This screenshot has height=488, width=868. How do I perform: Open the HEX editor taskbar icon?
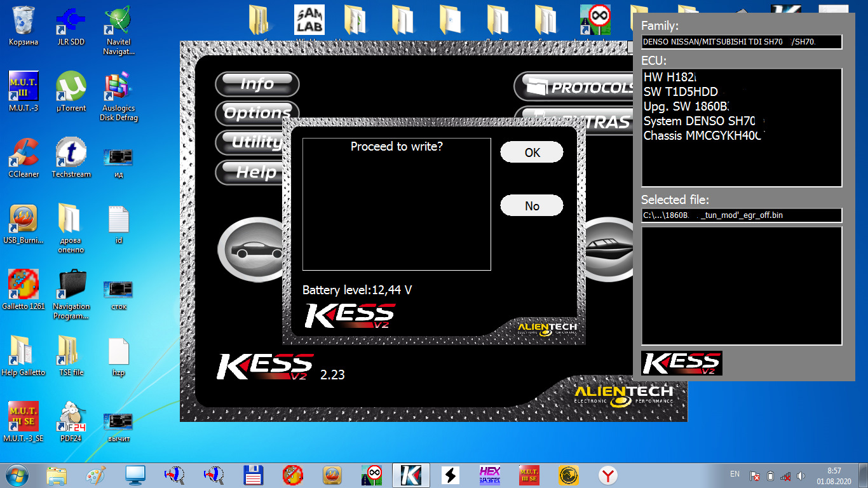490,475
